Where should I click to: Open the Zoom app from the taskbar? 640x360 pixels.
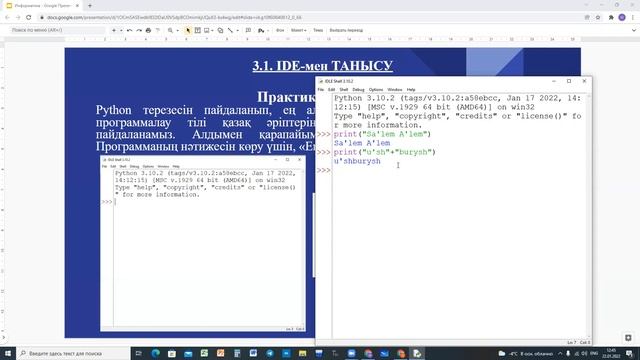(351, 353)
